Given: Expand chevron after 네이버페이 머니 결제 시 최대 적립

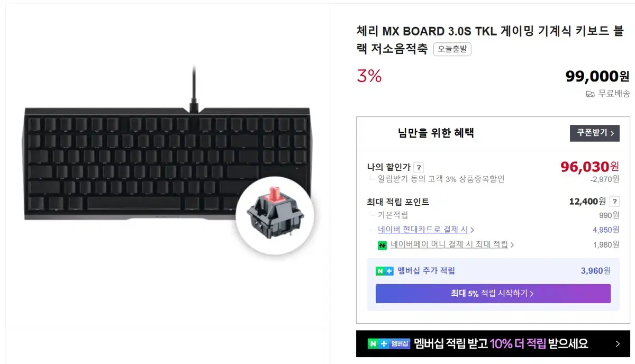Looking at the screenshot, I should point(512,245).
